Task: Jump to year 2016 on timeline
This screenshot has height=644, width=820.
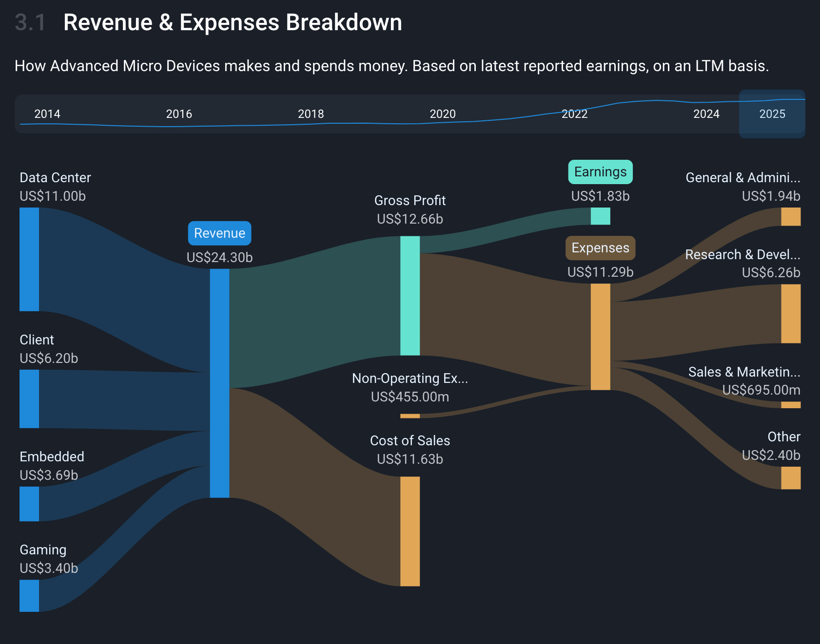Action: 179,114
